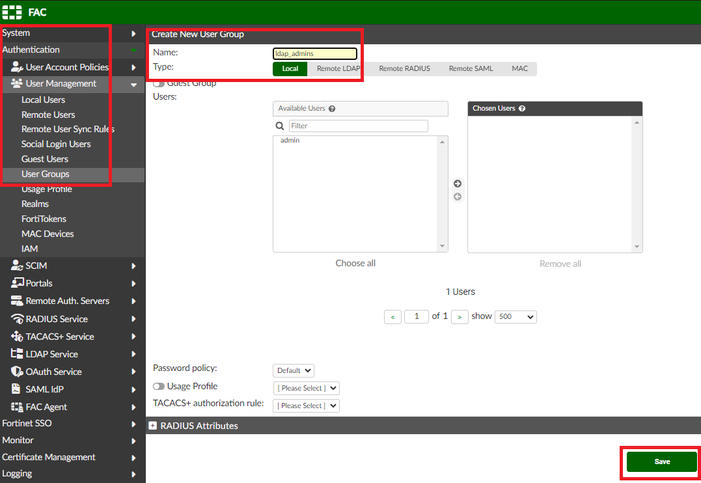Open the TACACS+ authorization rule dropdown
Viewport: 701px width, 483px height.
[x=306, y=406]
